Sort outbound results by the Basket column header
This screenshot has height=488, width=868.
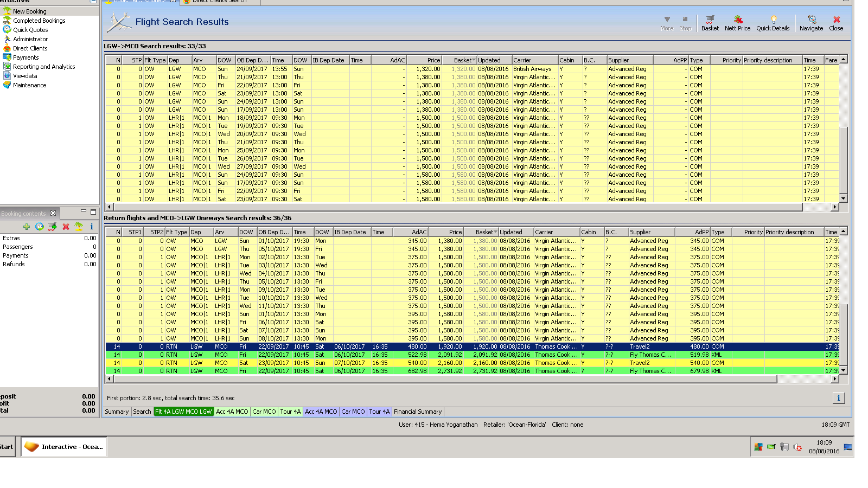462,60
